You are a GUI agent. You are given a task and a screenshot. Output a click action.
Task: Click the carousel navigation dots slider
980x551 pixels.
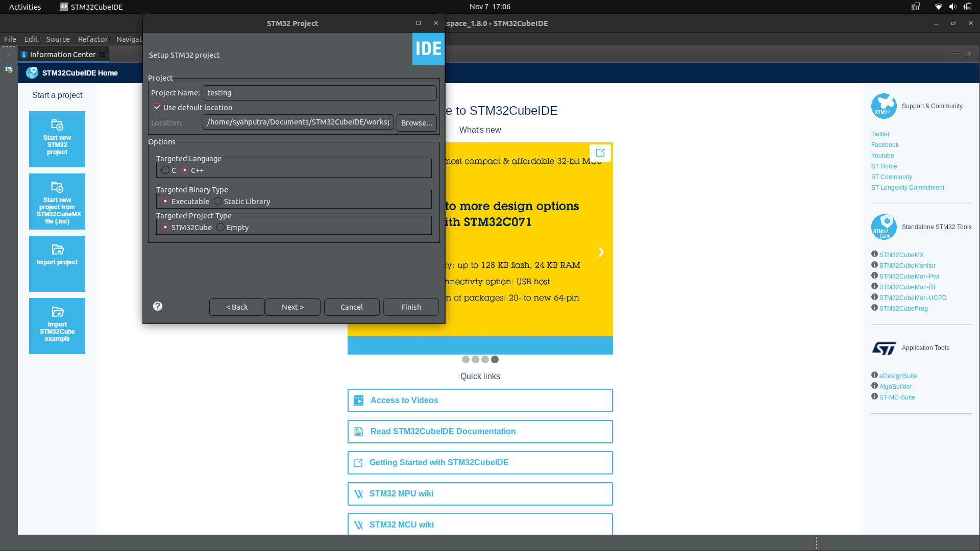click(x=480, y=359)
